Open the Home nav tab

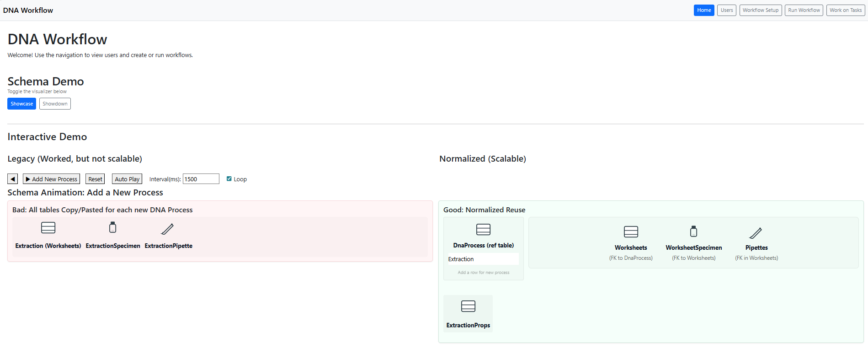point(704,10)
